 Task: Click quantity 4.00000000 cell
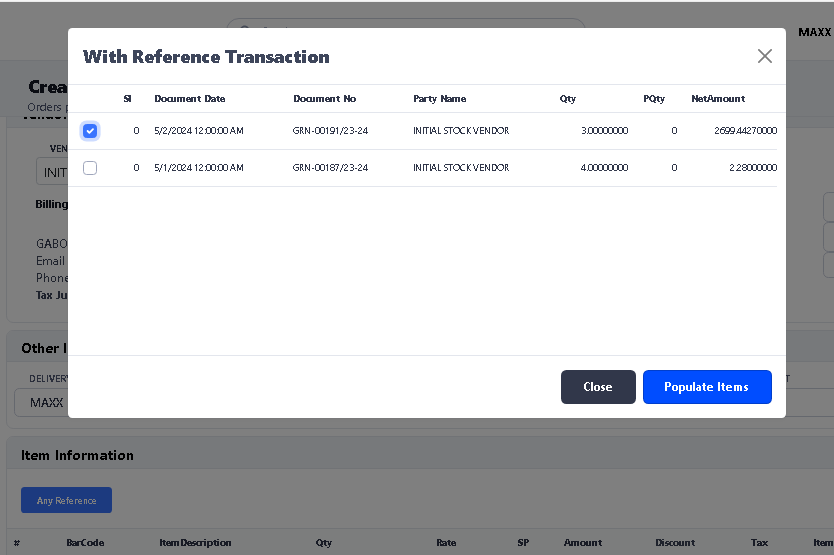pyautogui.click(x=604, y=168)
